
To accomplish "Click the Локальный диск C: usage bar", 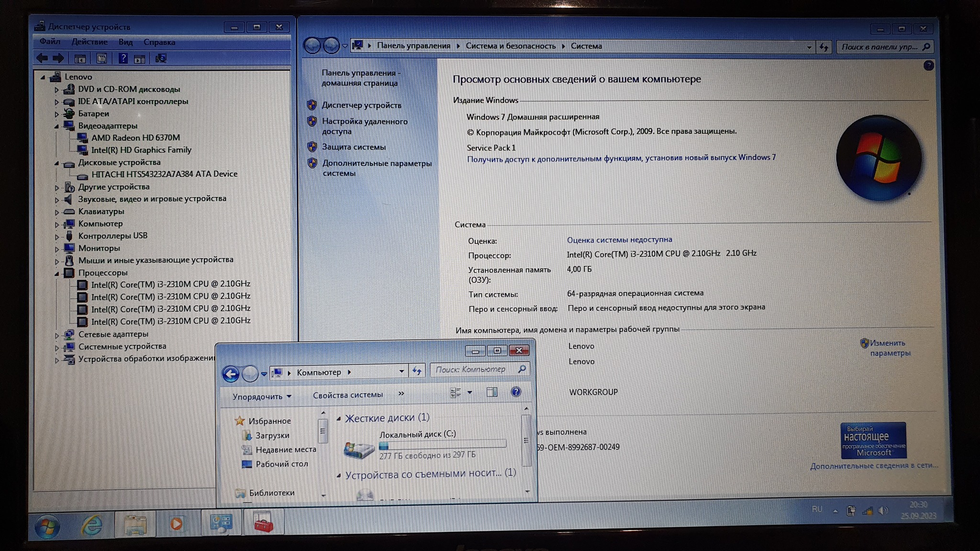I will point(442,445).
